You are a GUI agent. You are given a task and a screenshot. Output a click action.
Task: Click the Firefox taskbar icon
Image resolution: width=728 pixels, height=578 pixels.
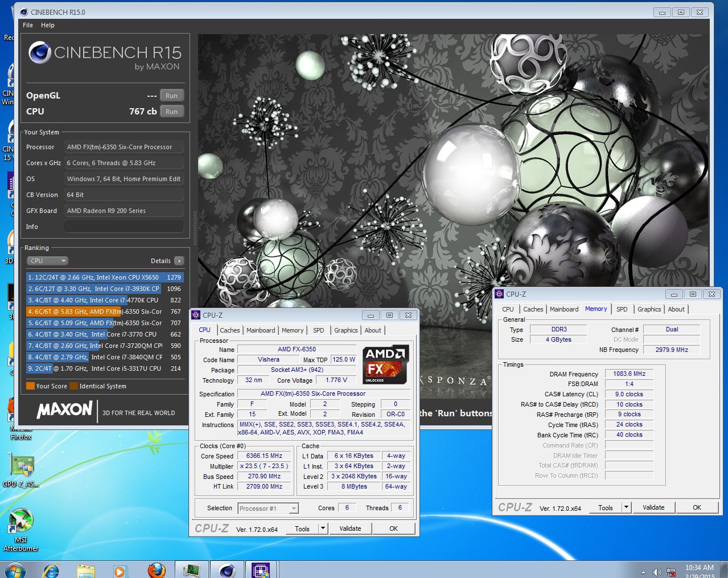pyautogui.click(x=156, y=571)
